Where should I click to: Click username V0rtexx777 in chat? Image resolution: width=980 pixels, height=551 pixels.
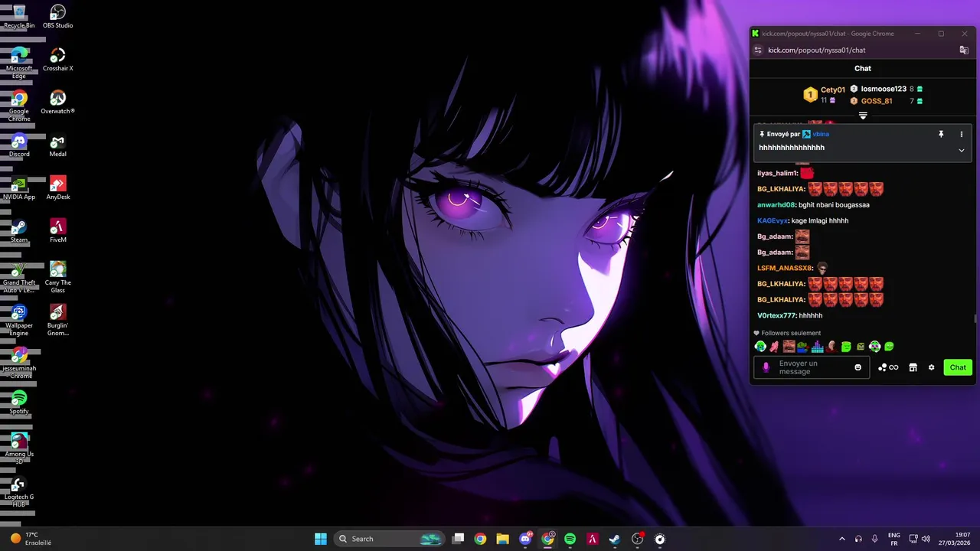point(776,315)
